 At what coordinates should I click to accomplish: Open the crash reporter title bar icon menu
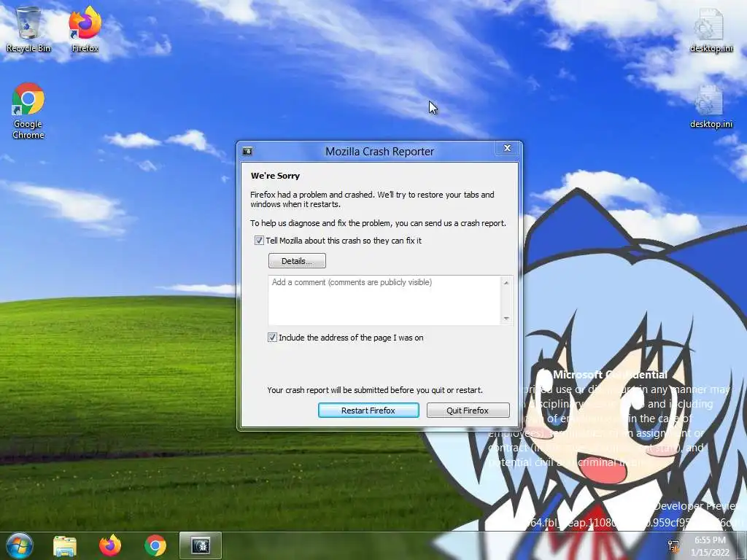pos(247,152)
